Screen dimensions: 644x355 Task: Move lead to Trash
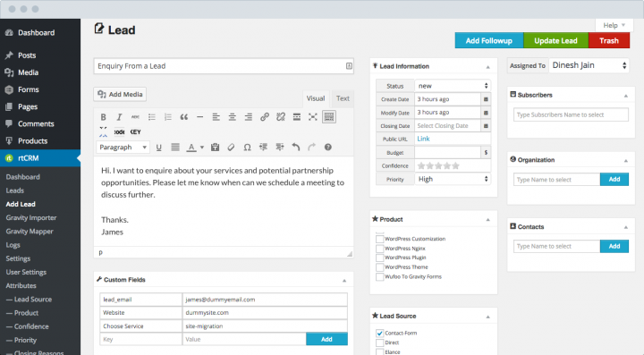tap(609, 40)
